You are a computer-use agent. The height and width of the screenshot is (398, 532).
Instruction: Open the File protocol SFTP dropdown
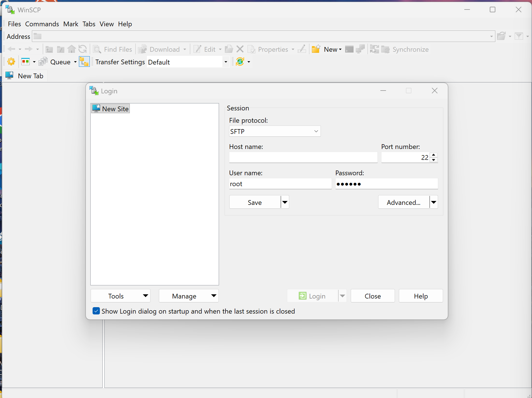(x=275, y=131)
